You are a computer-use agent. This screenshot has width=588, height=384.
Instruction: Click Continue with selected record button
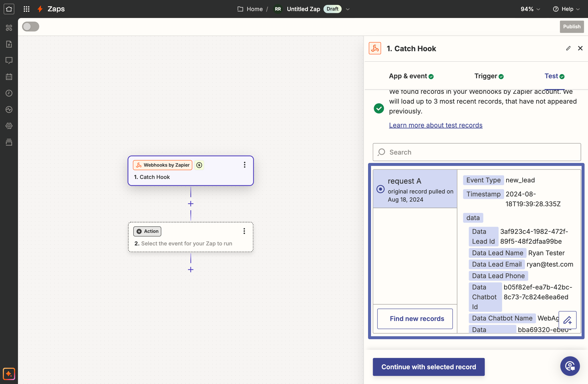coord(428,367)
